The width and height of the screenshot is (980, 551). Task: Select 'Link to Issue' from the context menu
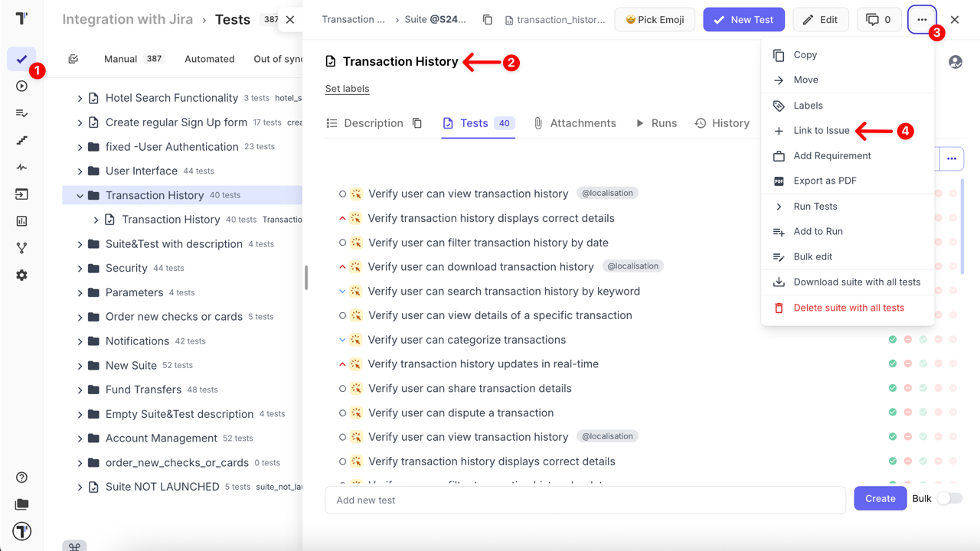[822, 130]
